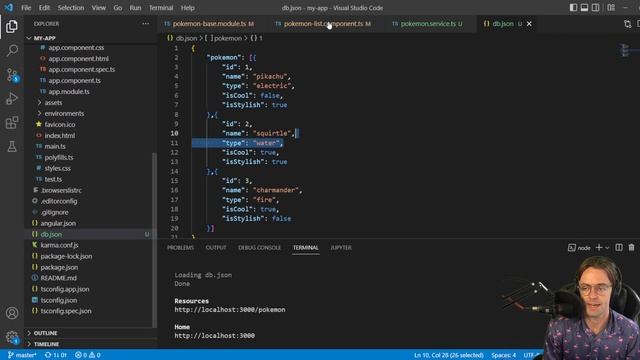
Task: Open the Manage gear icon
Action: [x=12, y=337]
